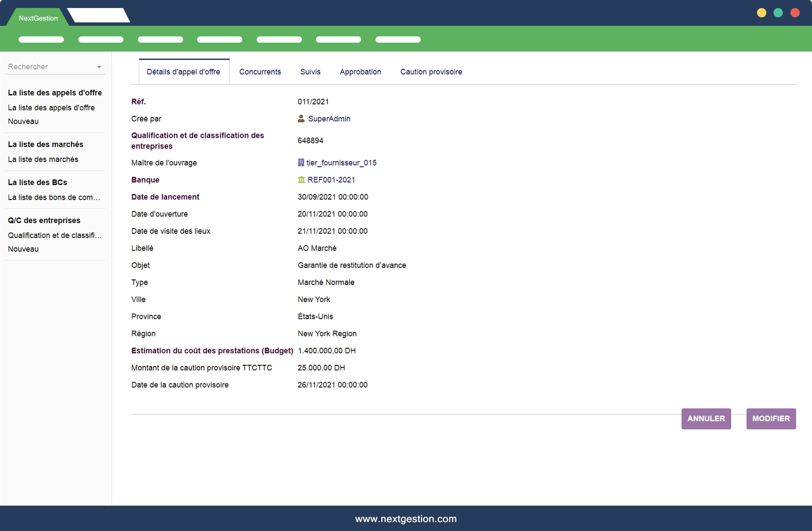Select the Approbation tab
Viewport: 812px width, 531px height.
360,72
